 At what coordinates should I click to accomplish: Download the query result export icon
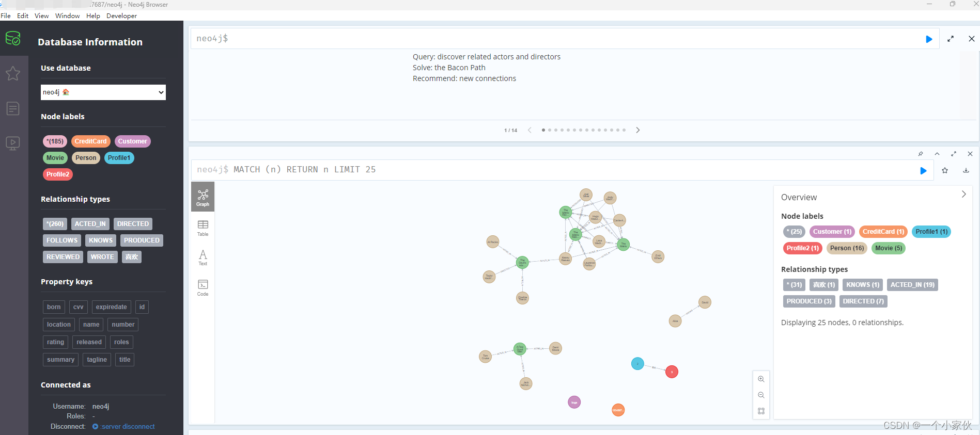(x=966, y=171)
